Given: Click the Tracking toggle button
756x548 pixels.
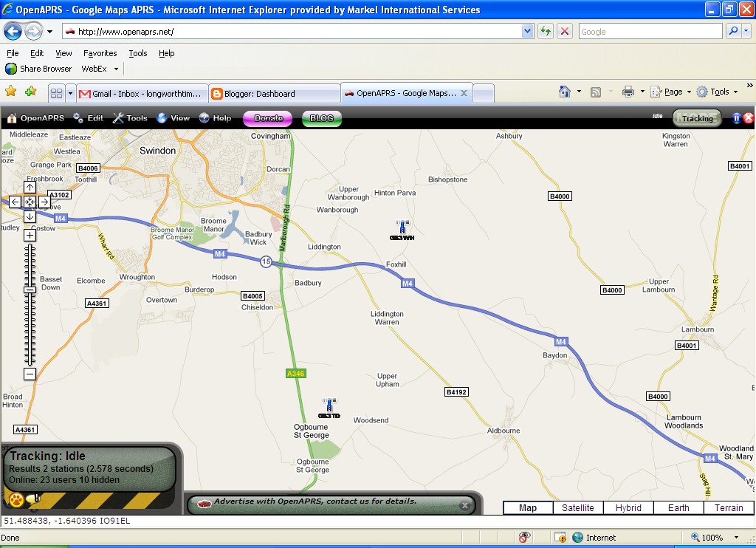Looking at the screenshot, I should click(697, 117).
